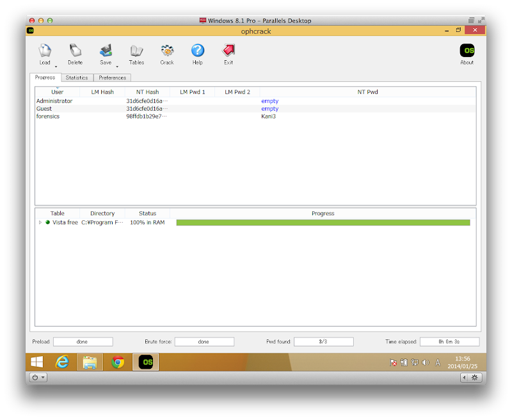Click the ophcrack title bar app icon
Image resolution: width=512 pixels, height=420 pixels.
(31, 30)
